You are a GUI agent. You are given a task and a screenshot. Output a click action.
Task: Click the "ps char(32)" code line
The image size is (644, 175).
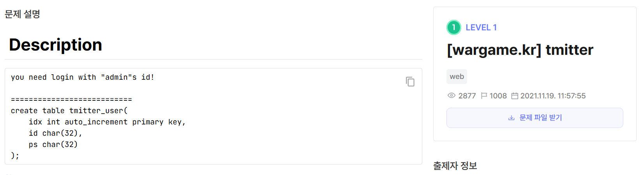pyautogui.click(x=53, y=145)
